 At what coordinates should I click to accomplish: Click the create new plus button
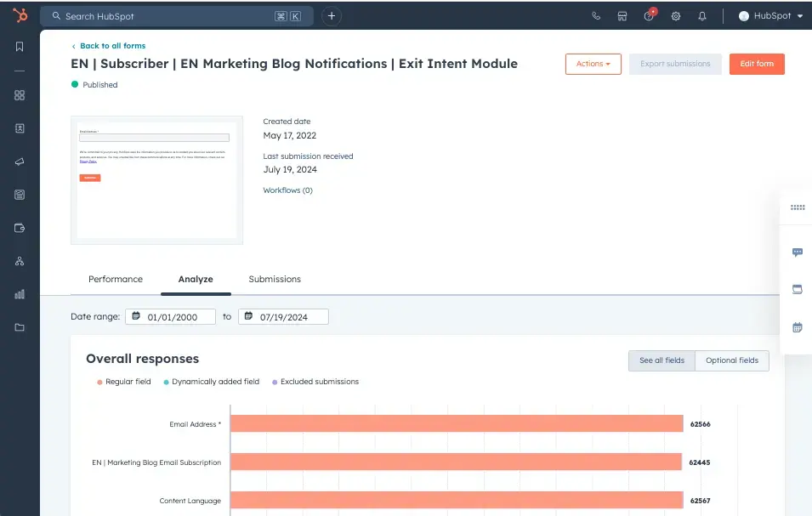tap(332, 16)
